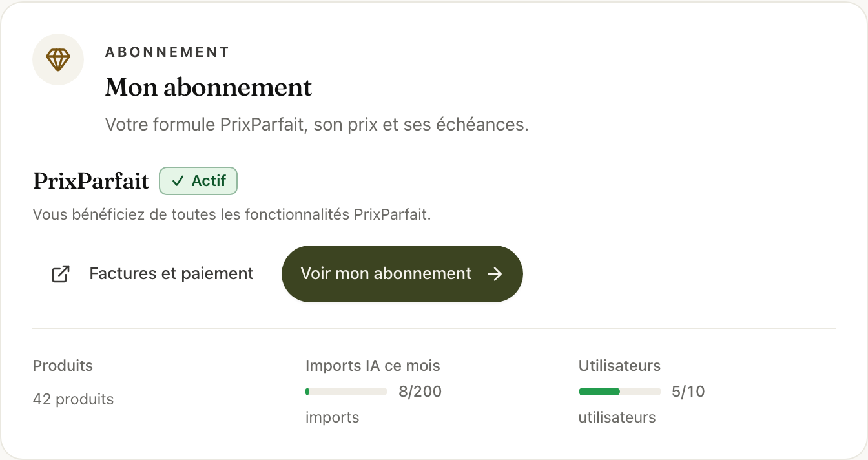The width and height of the screenshot is (868, 460).
Task: Open Factures et paiement link
Action: point(152,274)
